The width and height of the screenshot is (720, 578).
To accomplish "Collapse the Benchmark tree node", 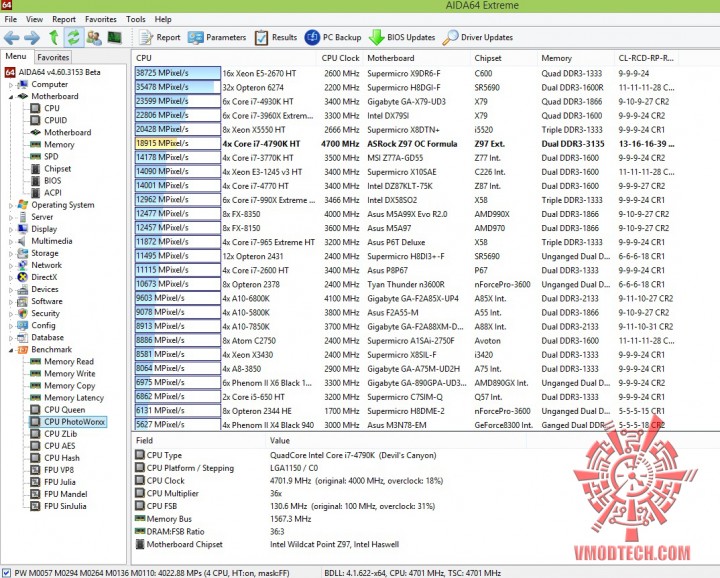I will tap(11, 350).
